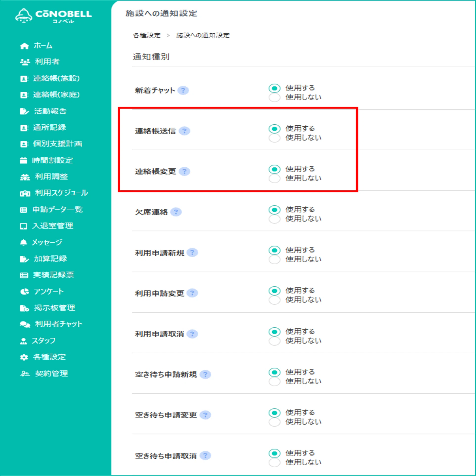Click the 個別支援計画 icon

tap(24, 144)
